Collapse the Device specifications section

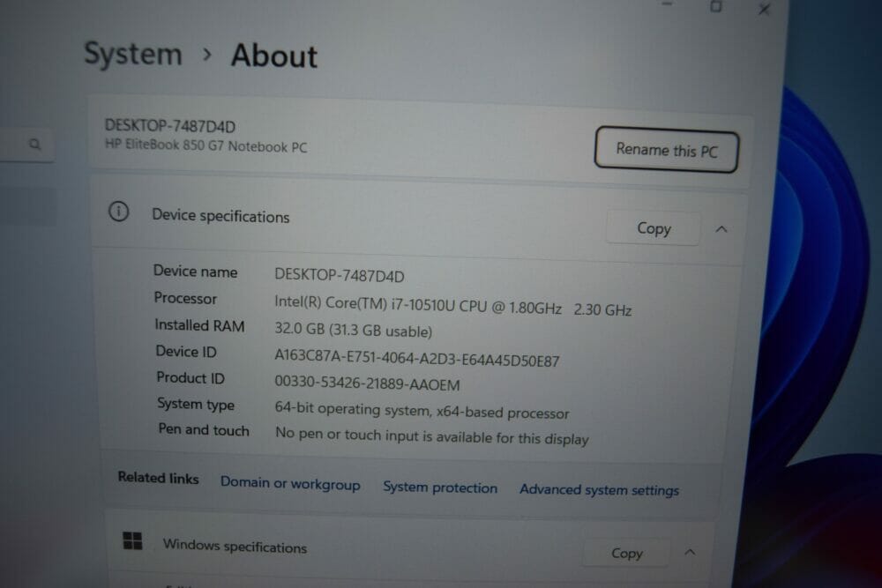pos(721,229)
